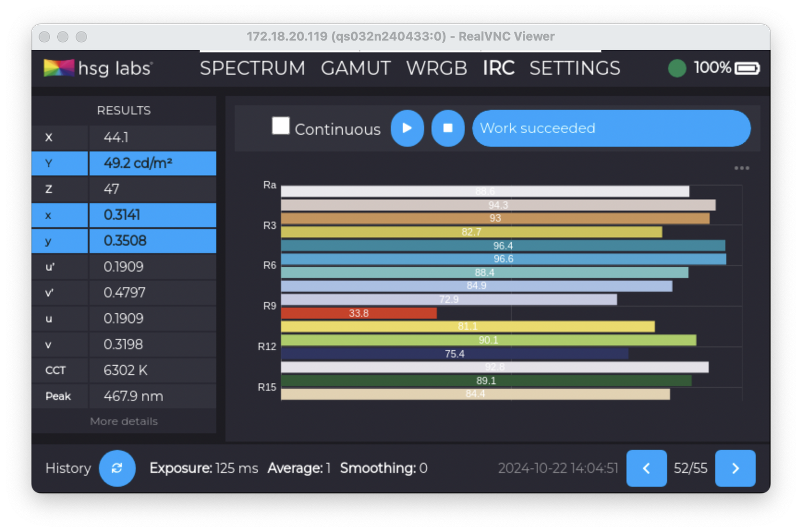Select the u' 0.1909 result row
Viewport: 802px width, 532px height.
click(x=124, y=267)
